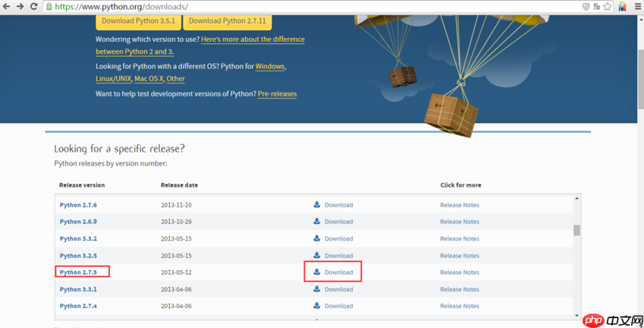The height and width of the screenshot is (328, 644).
Task: Click the Release version column header
Action: point(82,185)
